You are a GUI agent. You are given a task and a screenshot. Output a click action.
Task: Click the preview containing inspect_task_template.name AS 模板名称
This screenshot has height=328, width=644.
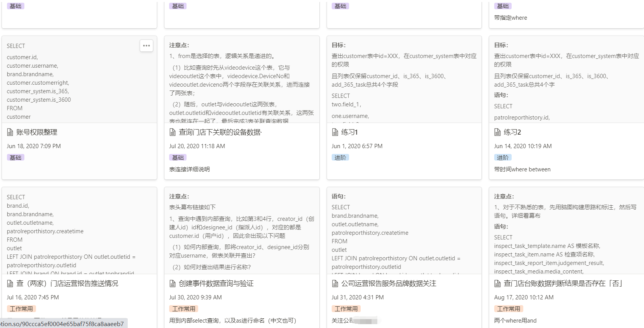pos(567,231)
